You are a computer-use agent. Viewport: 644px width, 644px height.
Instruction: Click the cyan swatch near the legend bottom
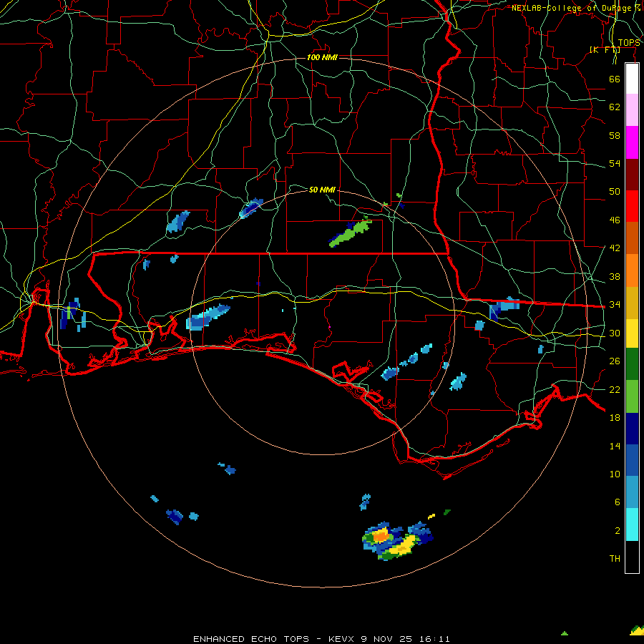pyautogui.click(x=632, y=525)
